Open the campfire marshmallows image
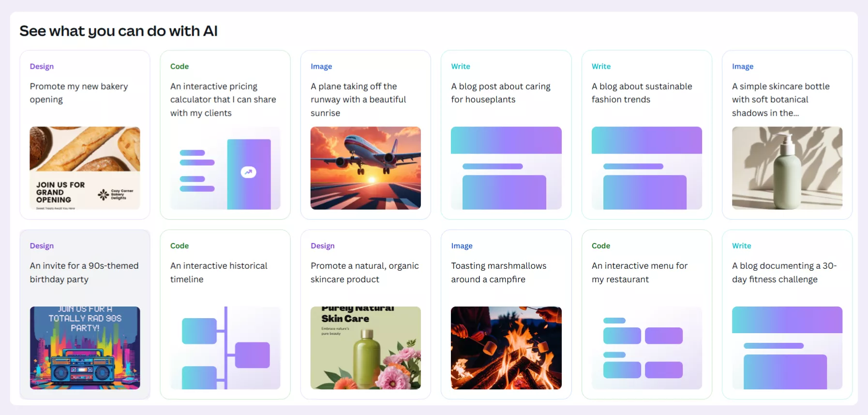This screenshot has width=868, height=415. pos(506,348)
